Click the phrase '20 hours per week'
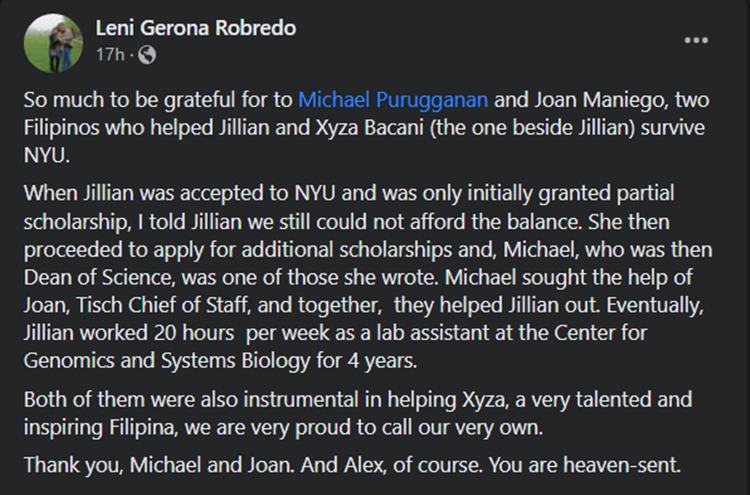 point(242,332)
